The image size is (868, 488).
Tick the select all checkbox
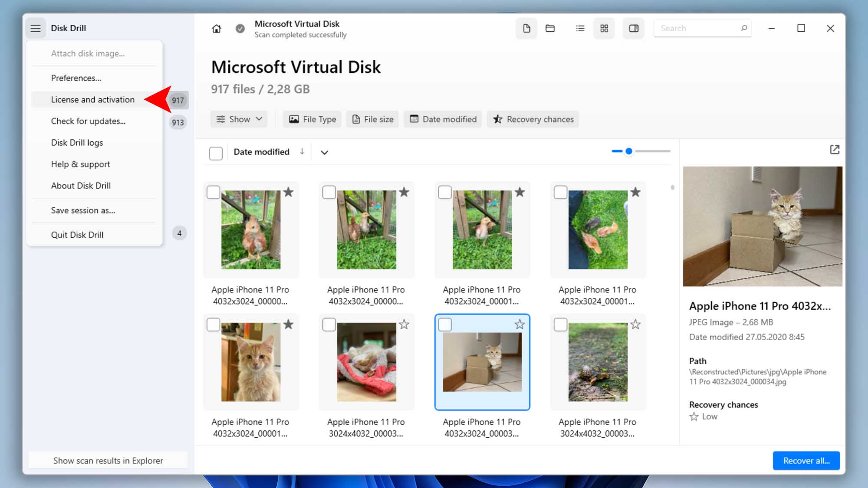click(x=216, y=153)
